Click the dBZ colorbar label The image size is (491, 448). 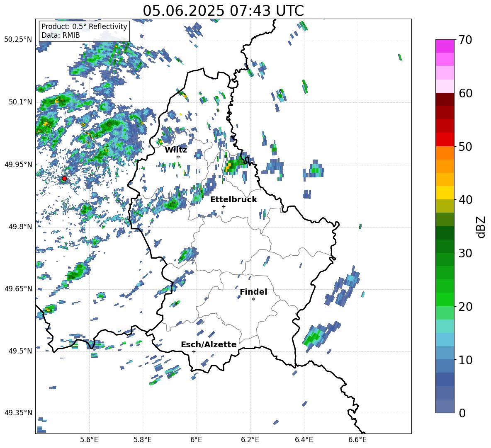(x=481, y=227)
